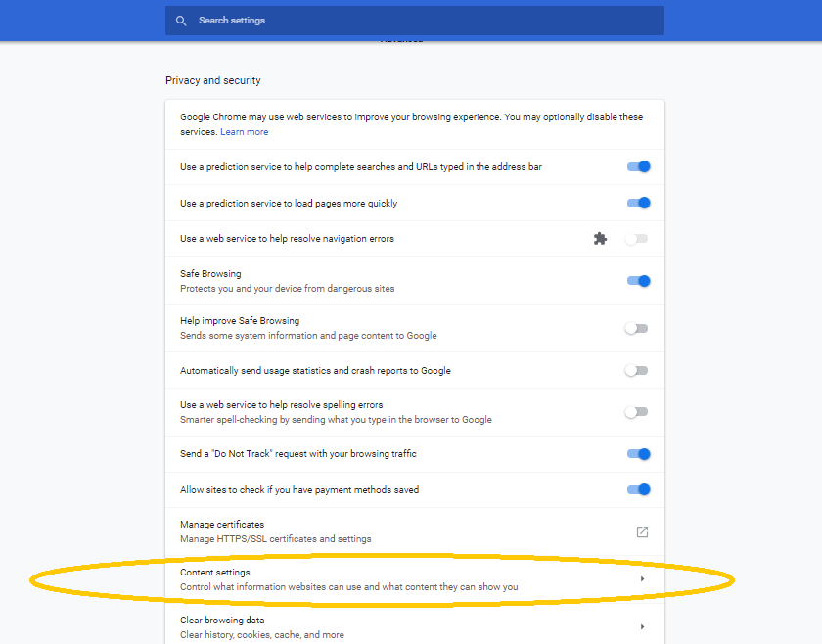This screenshot has height=644, width=822.
Task: Open the Manage certificates entry
Action: [275, 531]
